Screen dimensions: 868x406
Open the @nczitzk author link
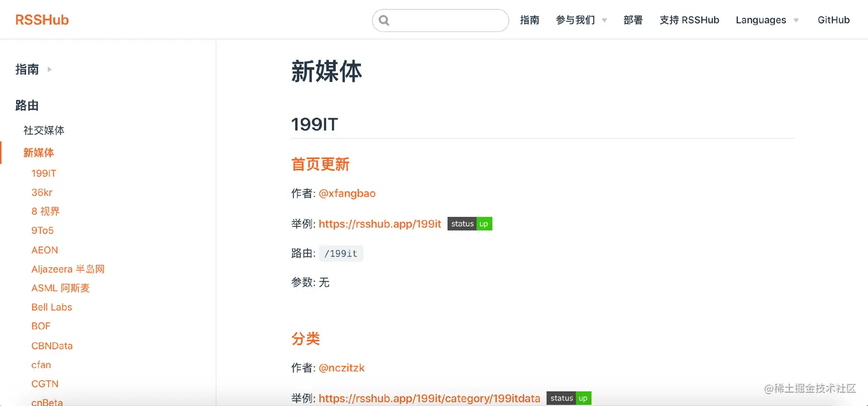[x=342, y=368]
